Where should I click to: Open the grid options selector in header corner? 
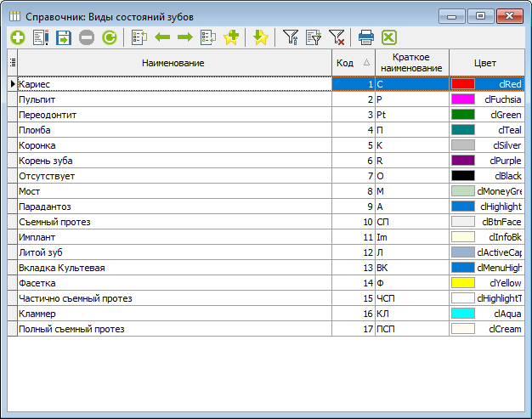[12, 63]
